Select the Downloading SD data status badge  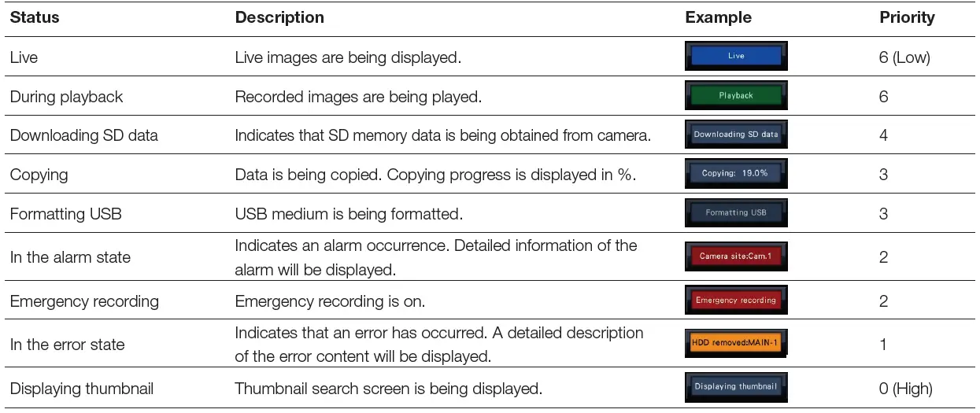point(736,135)
